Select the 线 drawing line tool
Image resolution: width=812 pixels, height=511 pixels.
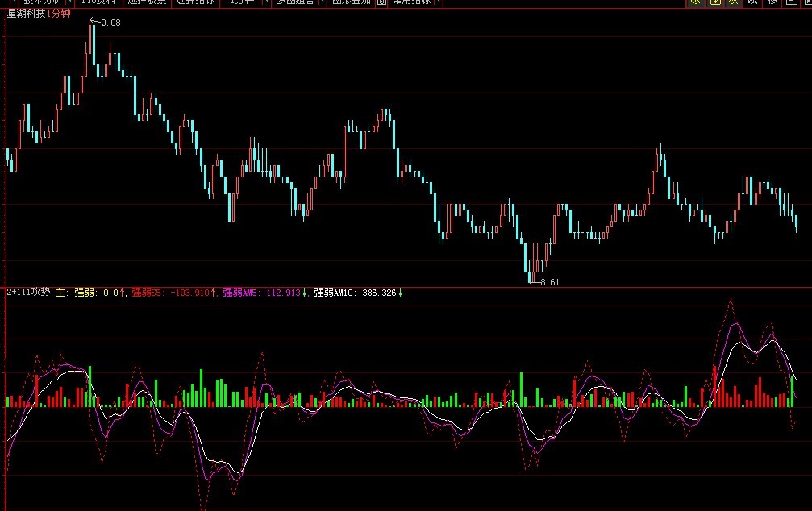coord(752,2)
